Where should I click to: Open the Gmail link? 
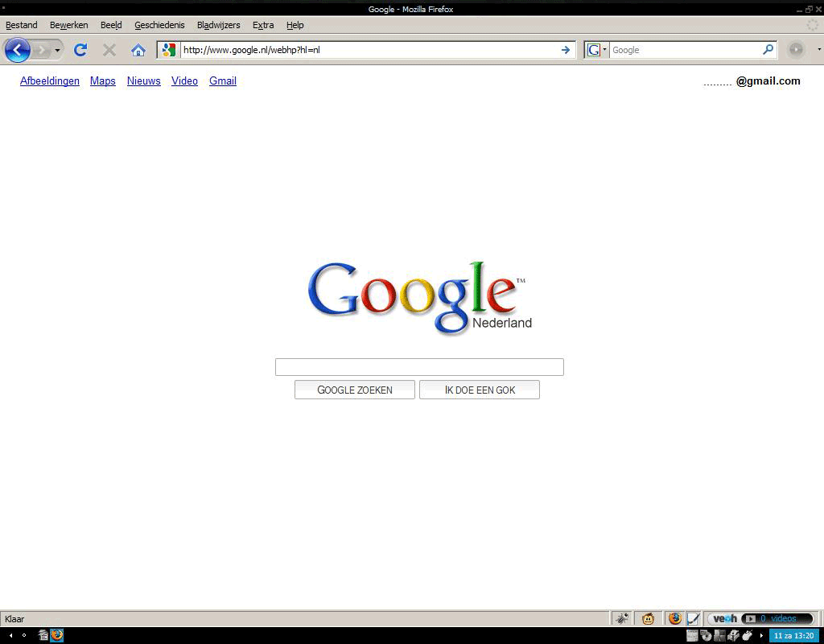coord(223,81)
